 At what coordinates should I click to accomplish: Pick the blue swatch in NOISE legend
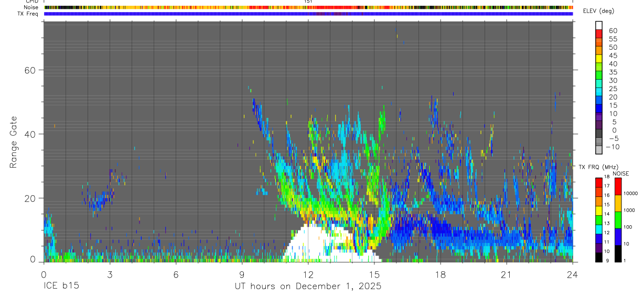tap(617, 237)
